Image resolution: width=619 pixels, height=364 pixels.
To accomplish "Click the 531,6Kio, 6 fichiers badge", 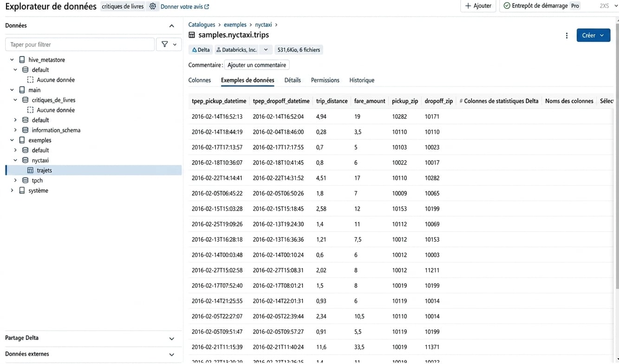I will [x=299, y=50].
